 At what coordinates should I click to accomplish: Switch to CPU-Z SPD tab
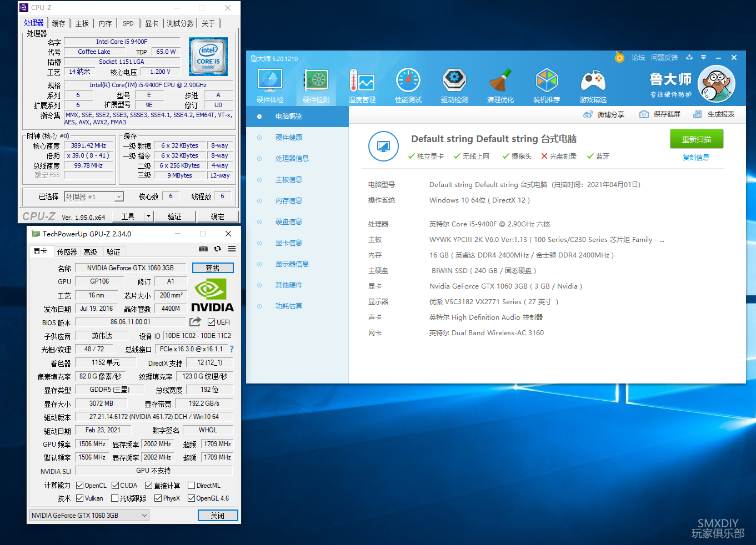point(128,23)
